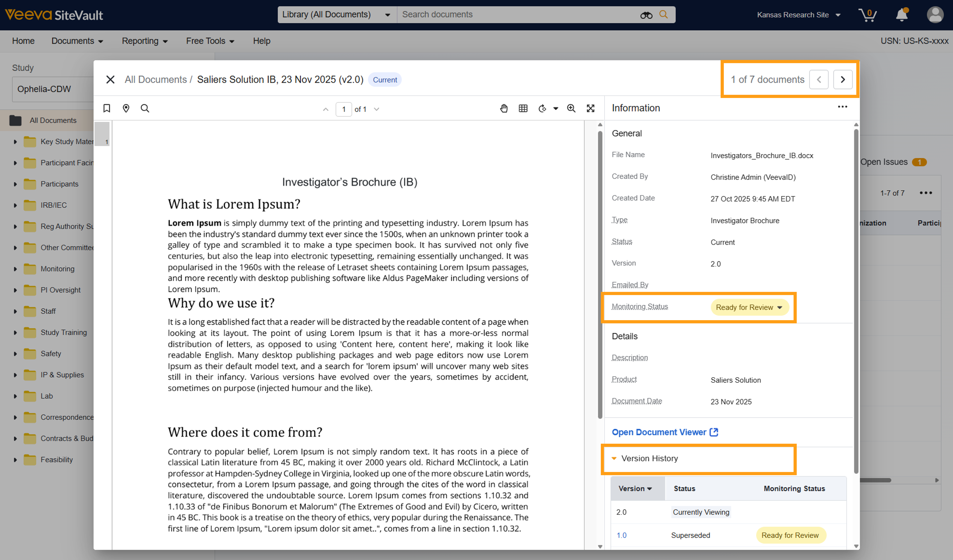This screenshot has width=953, height=560.
Task: Open the Free Tools menu
Action: pos(210,41)
